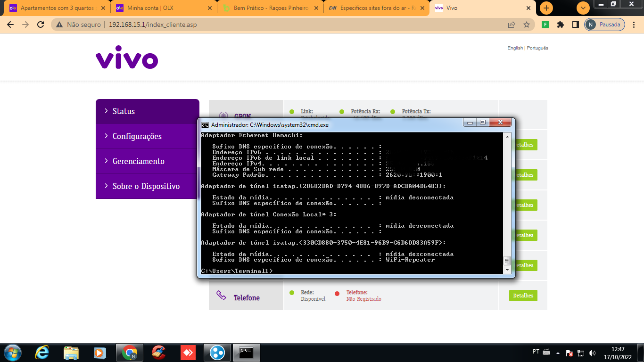The height and width of the screenshot is (362, 644).
Task: Open the 'Pausada' profile button
Action: click(x=605, y=25)
